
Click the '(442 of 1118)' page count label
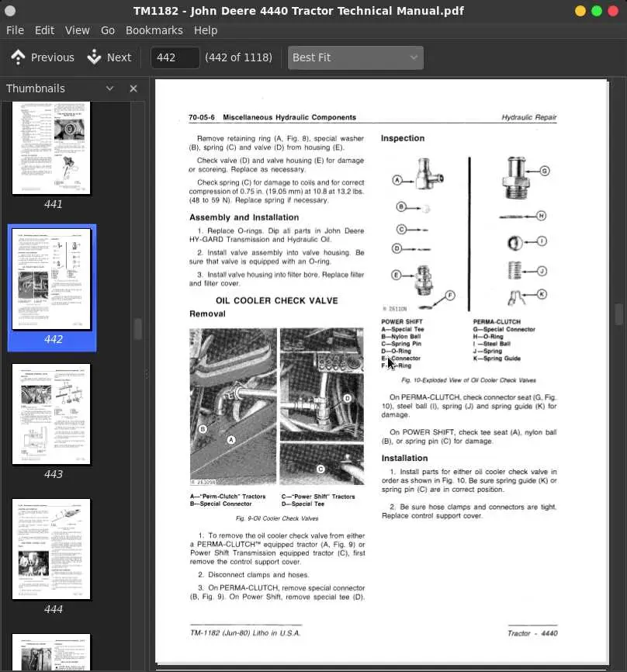click(x=238, y=57)
